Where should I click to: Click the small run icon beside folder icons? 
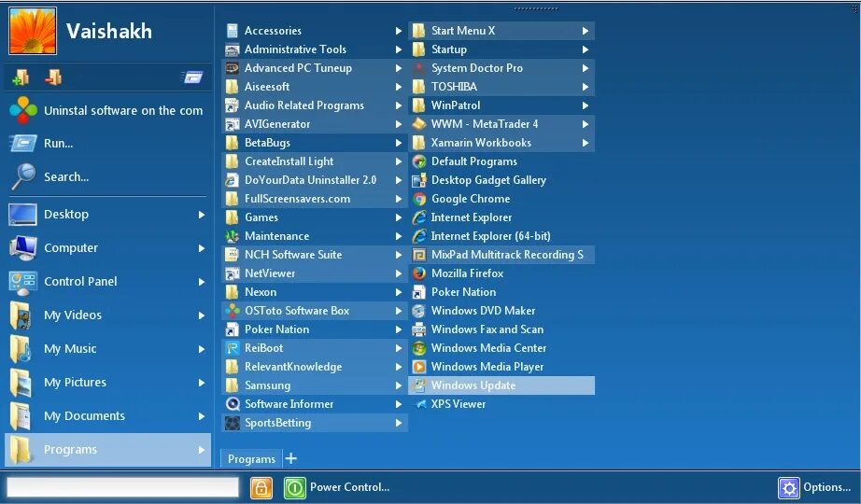coord(192,77)
